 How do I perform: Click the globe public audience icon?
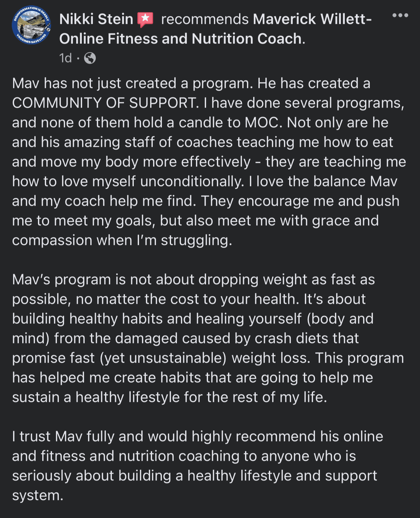click(90, 58)
